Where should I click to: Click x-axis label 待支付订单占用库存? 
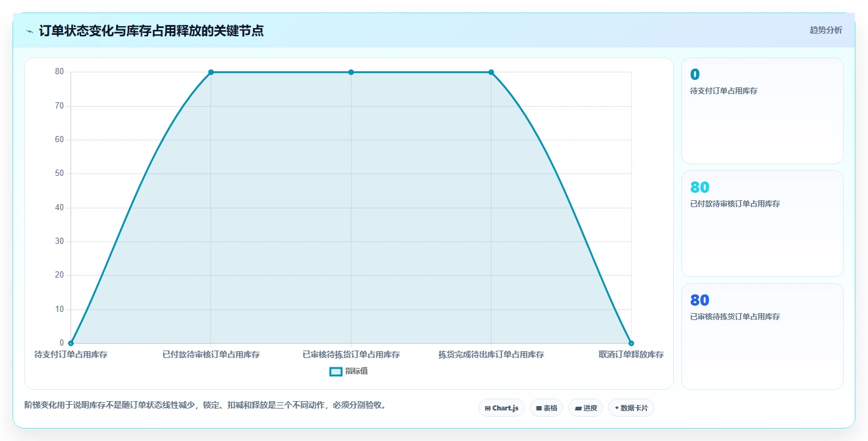(71, 354)
